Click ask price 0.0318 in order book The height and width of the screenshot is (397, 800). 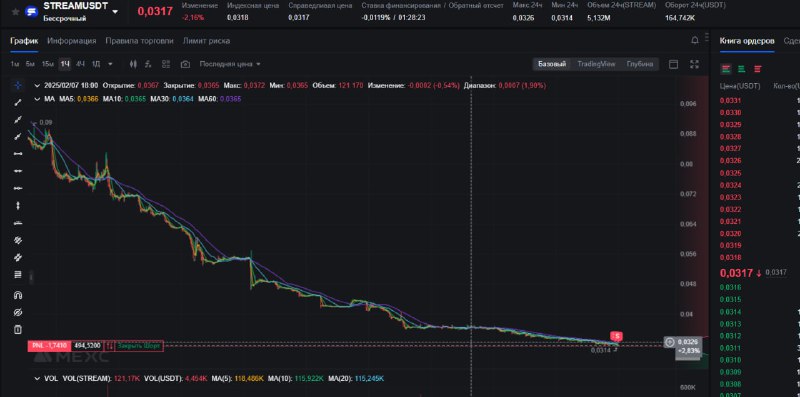[x=730, y=257]
